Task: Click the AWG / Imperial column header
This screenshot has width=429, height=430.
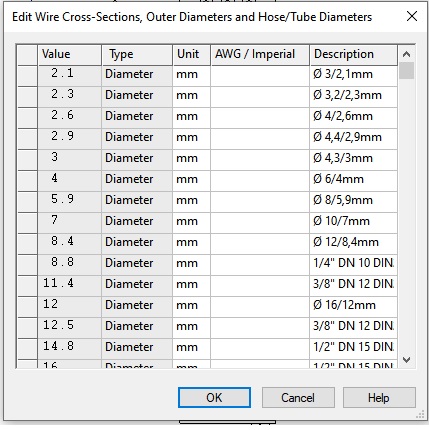Action: coord(260,54)
